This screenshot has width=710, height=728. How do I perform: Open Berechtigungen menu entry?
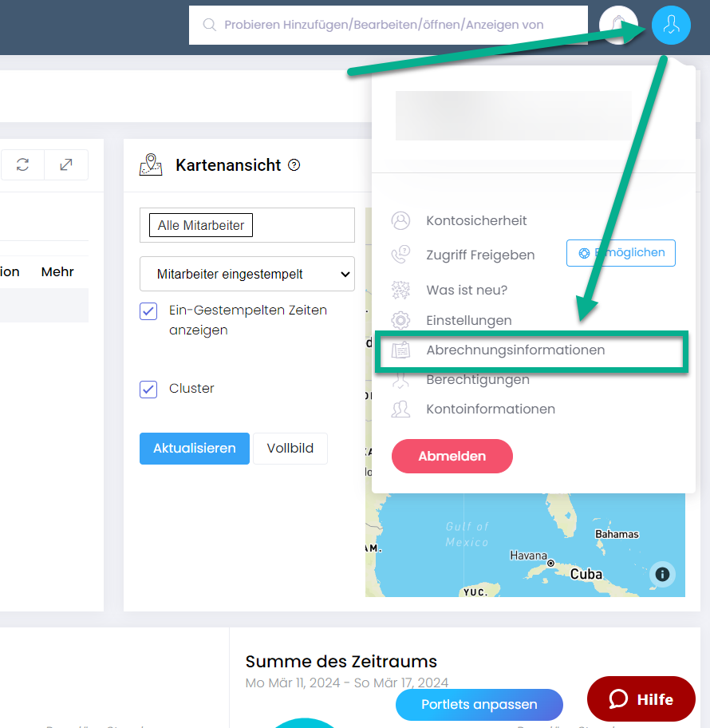[478, 380]
